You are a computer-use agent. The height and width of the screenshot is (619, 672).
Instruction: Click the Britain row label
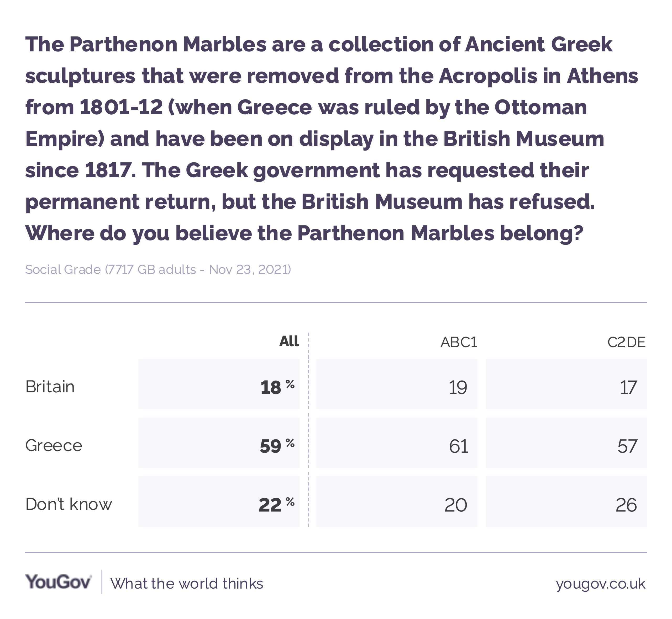pyautogui.click(x=50, y=387)
